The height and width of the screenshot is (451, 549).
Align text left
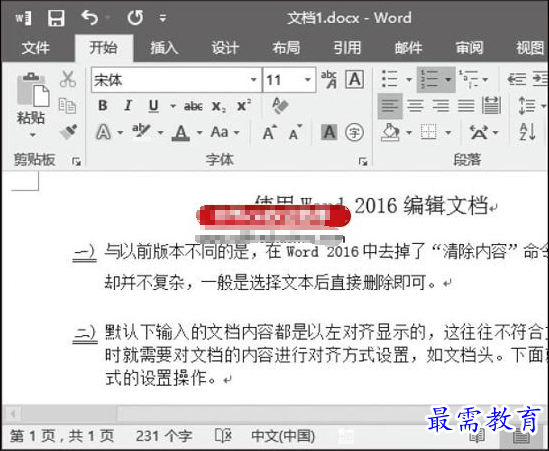point(390,106)
